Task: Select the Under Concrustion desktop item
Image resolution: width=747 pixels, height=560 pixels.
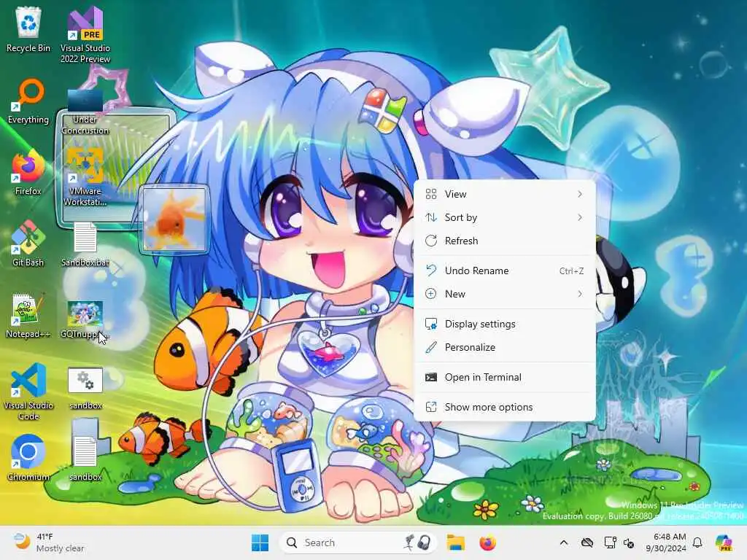Action: [x=85, y=111]
